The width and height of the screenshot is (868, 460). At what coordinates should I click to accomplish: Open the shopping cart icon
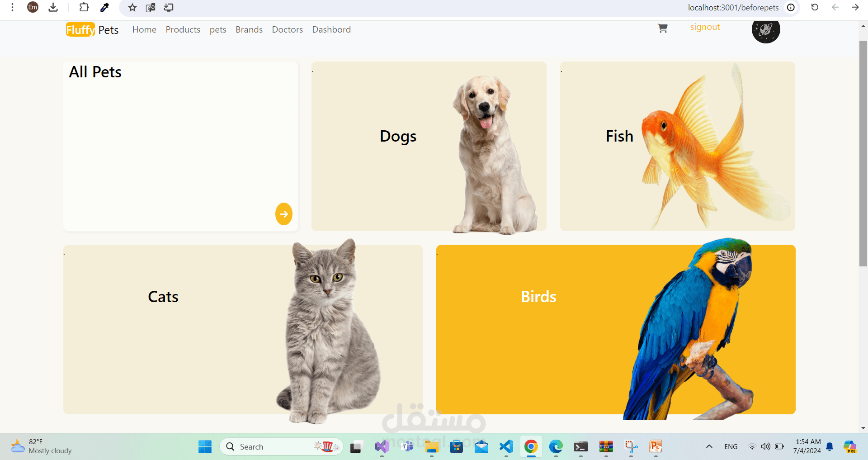click(x=663, y=28)
